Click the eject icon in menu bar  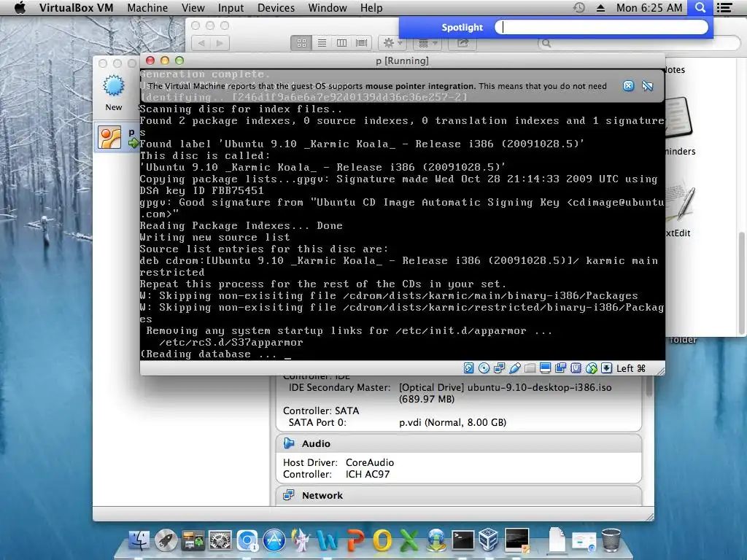(x=600, y=7)
